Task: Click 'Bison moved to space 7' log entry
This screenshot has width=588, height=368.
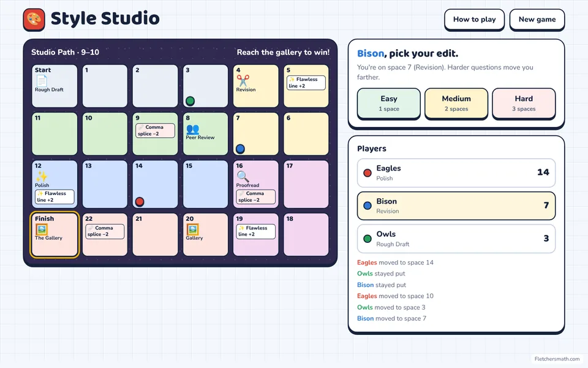Action: pyautogui.click(x=391, y=318)
